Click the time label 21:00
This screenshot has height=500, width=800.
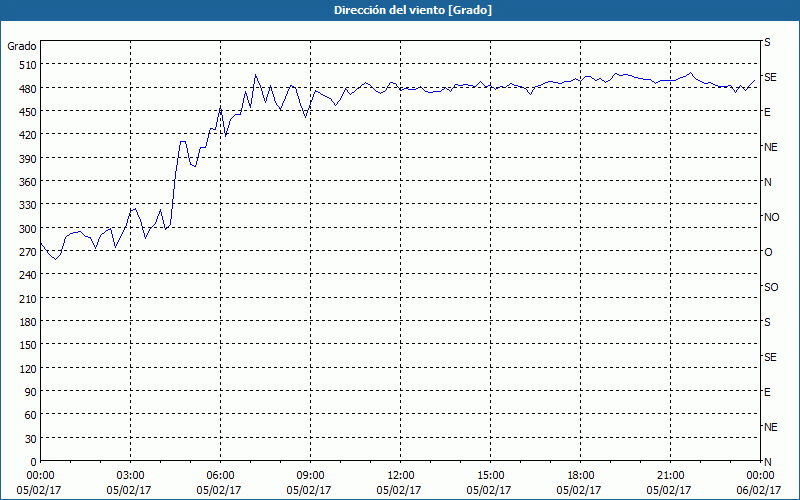[670, 476]
